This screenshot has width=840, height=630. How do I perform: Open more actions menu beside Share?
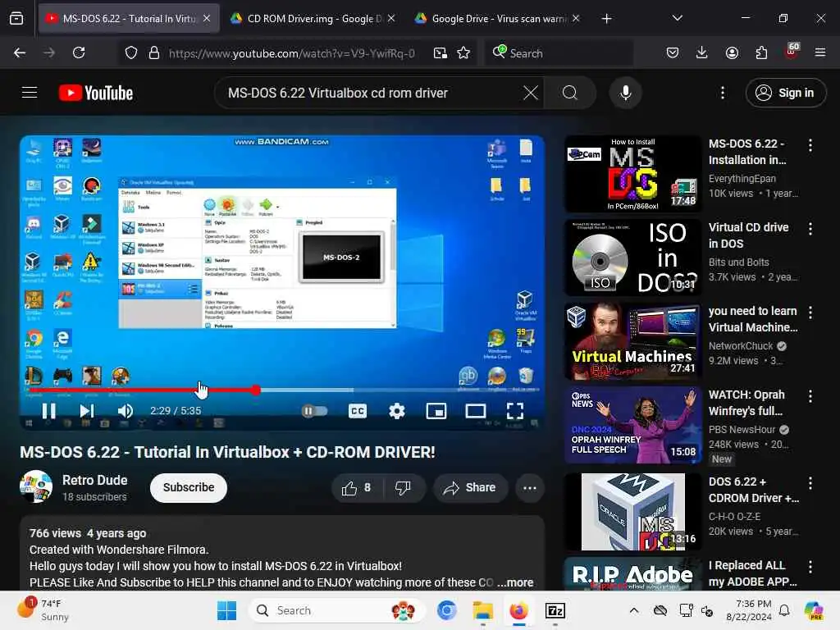tap(530, 488)
